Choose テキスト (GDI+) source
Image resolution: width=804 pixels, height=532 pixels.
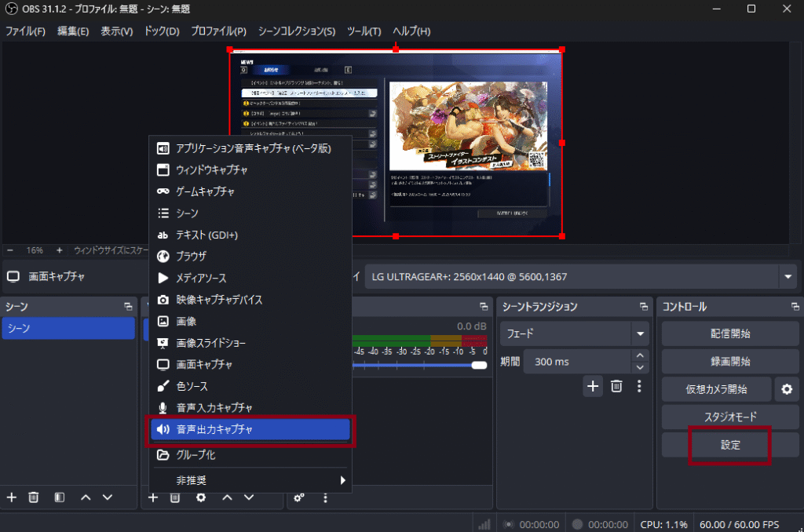(x=250, y=235)
